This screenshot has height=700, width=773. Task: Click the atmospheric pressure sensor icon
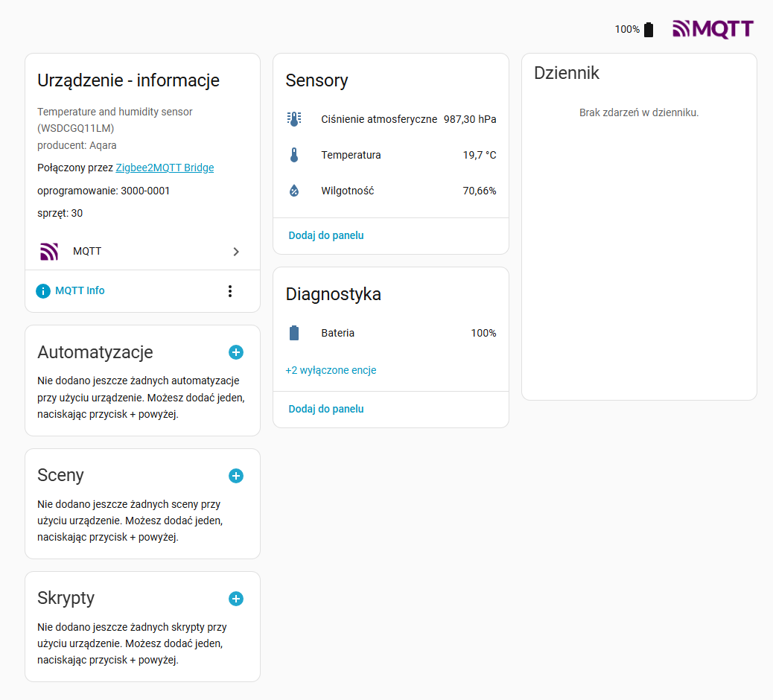coord(294,119)
